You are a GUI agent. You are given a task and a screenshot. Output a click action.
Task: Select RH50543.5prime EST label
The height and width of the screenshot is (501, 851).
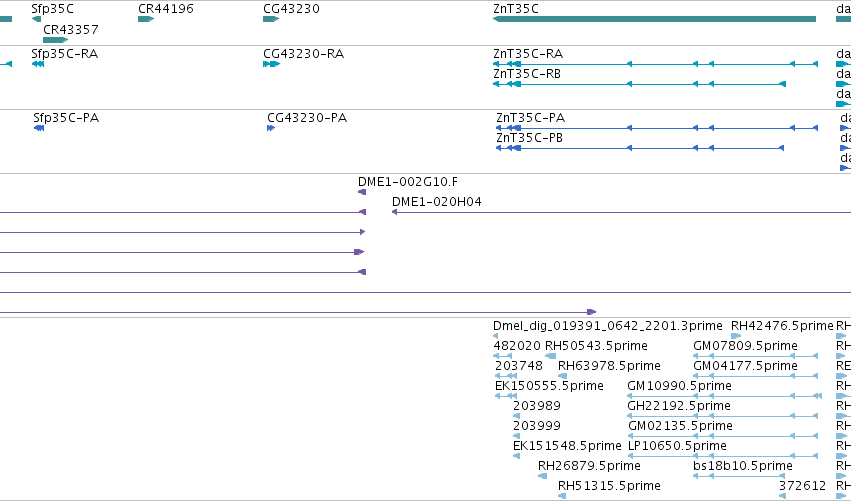pyautogui.click(x=596, y=346)
